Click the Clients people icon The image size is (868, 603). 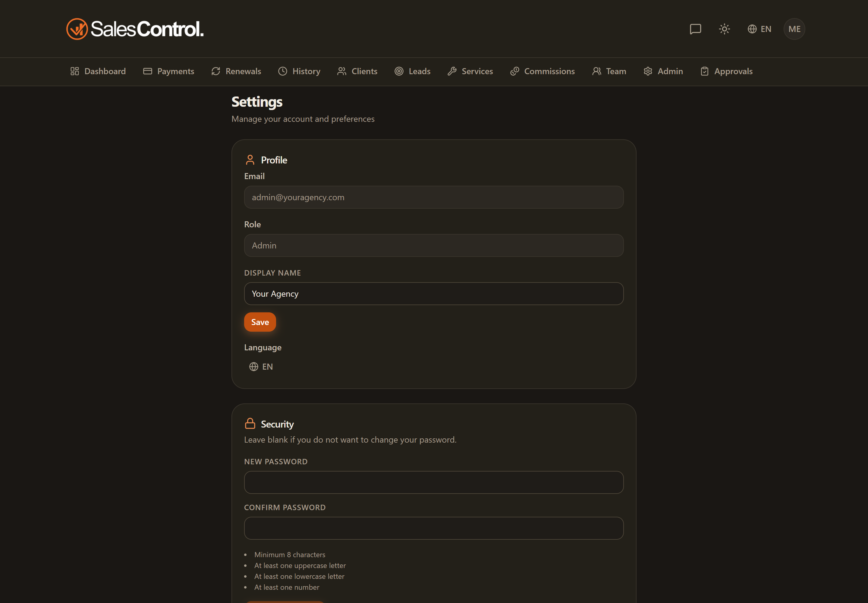341,71
